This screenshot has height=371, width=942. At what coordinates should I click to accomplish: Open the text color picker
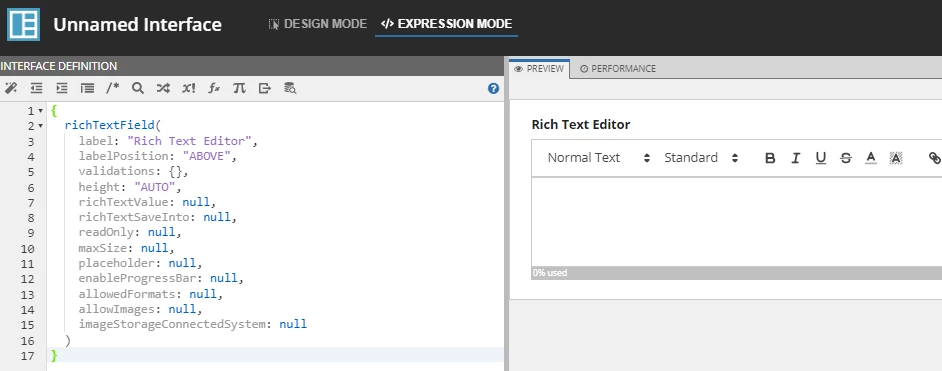(x=871, y=158)
